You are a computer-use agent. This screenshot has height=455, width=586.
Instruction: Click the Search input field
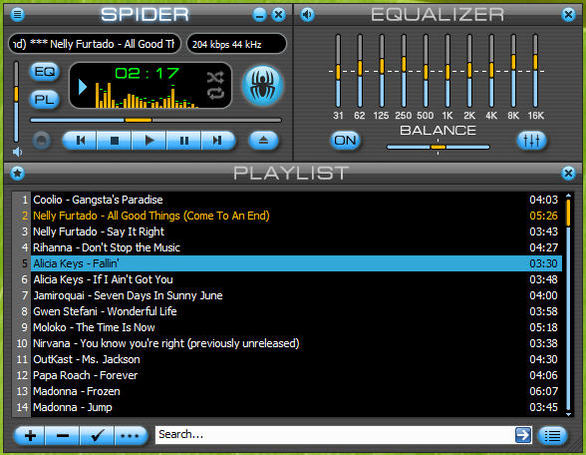tap(334, 435)
